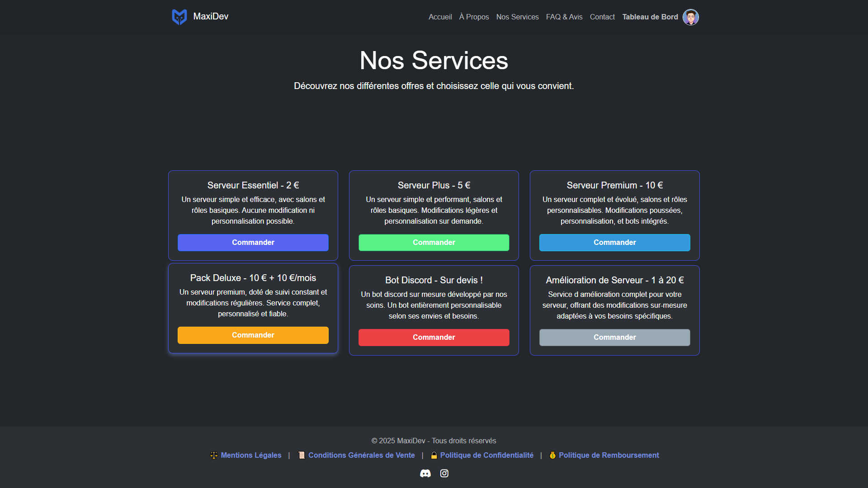Image resolution: width=868 pixels, height=488 pixels.
Task: Click the lock icon before Politique de Confidentialité
Action: tap(434, 455)
